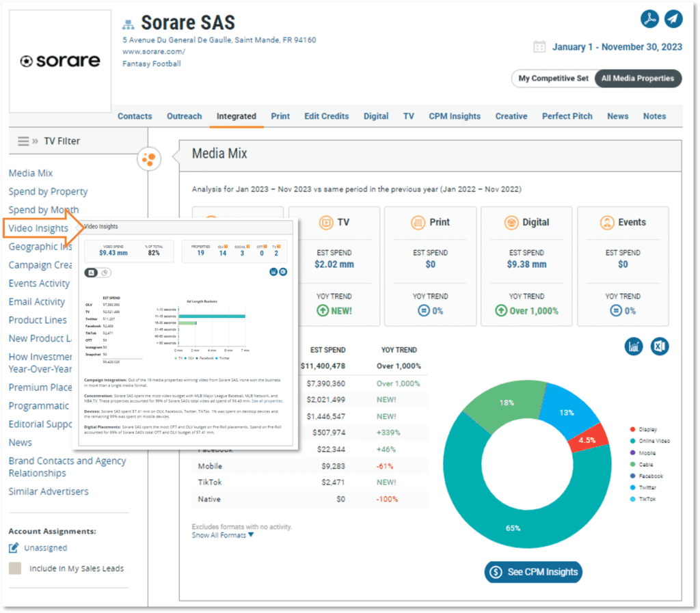
Task: Click the See CPM Insights button
Action: click(x=533, y=572)
